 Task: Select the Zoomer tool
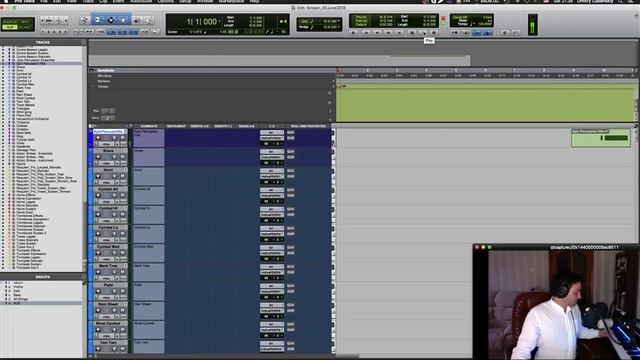[84, 20]
